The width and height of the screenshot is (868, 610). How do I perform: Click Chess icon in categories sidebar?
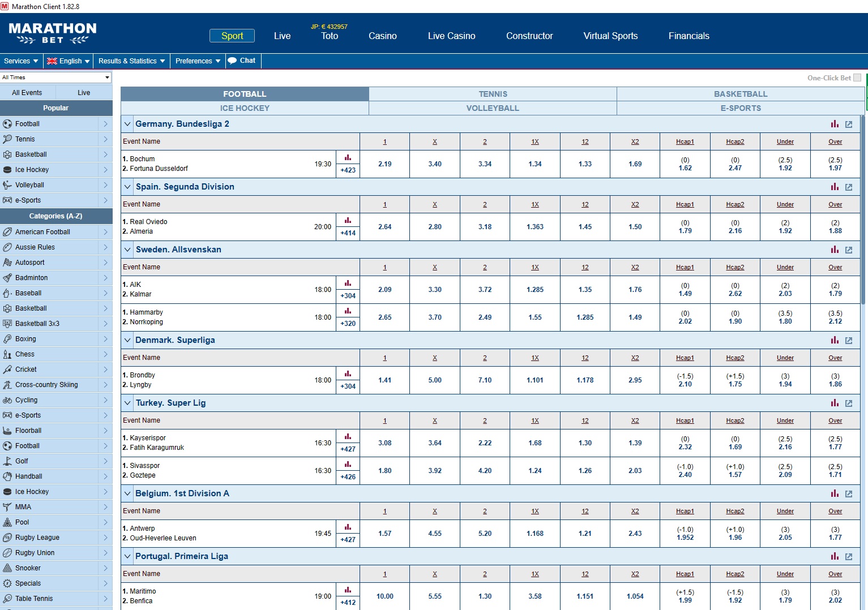[x=7, y=354]
